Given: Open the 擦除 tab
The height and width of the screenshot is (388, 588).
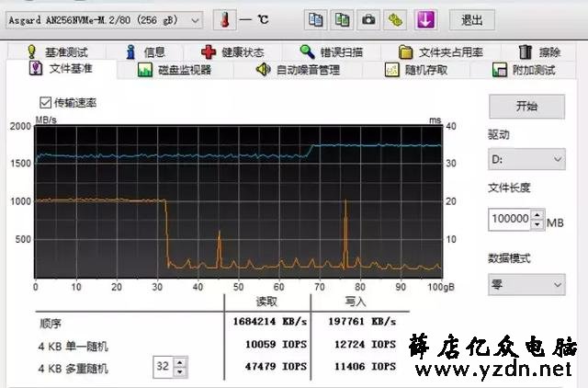Looking at the screenshot, I should pyautogui.click(x=539, y=51).
